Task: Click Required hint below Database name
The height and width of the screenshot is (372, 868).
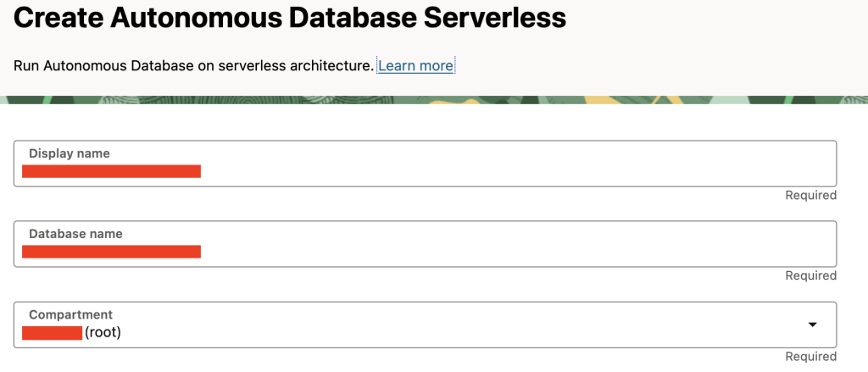Action: (810, 275)
